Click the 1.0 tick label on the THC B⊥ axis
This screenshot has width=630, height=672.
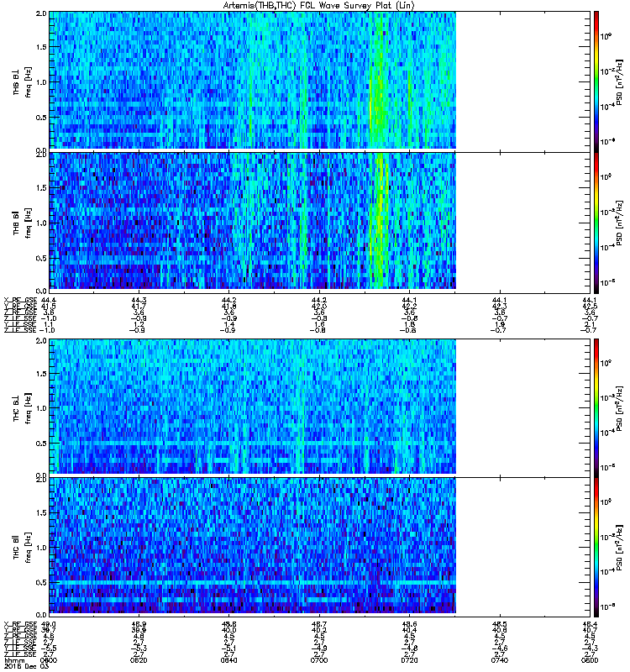(41, 408)
